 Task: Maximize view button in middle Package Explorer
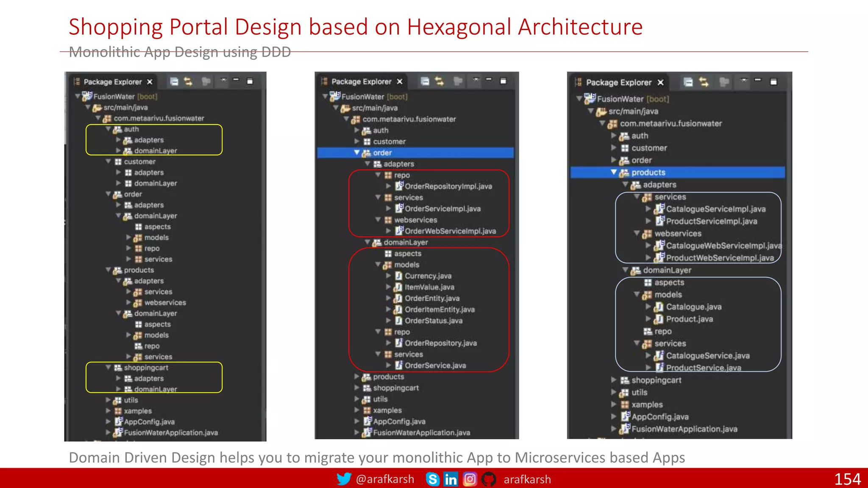point(503,81)
